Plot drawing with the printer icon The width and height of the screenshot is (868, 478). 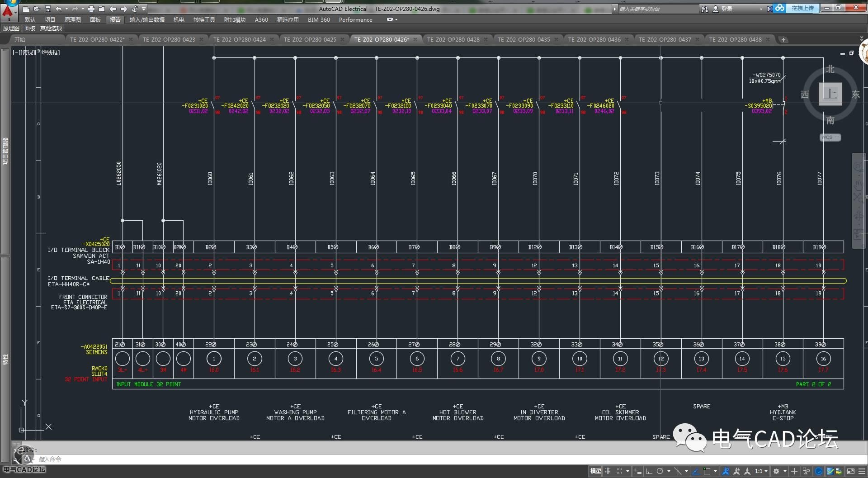pos(91,9)
